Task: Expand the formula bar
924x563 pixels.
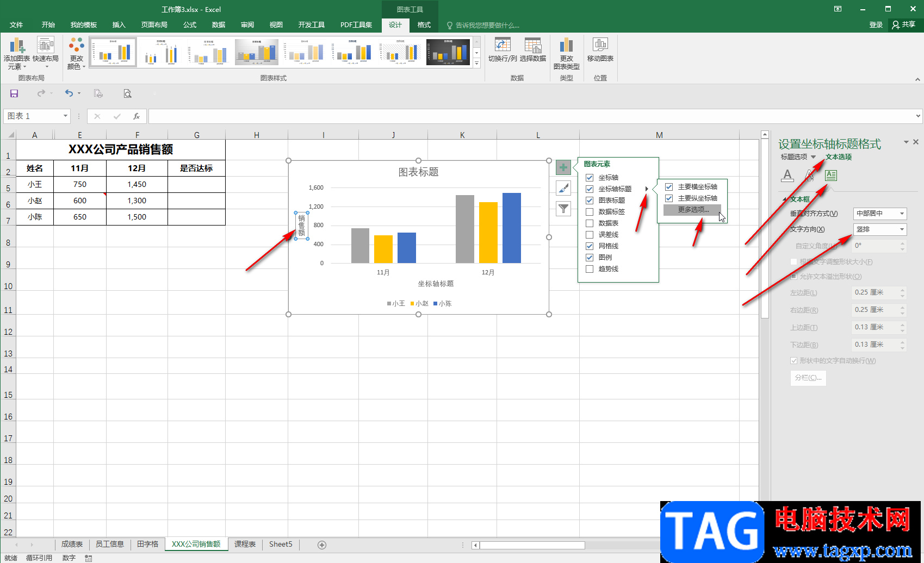Action: (918, 116)
